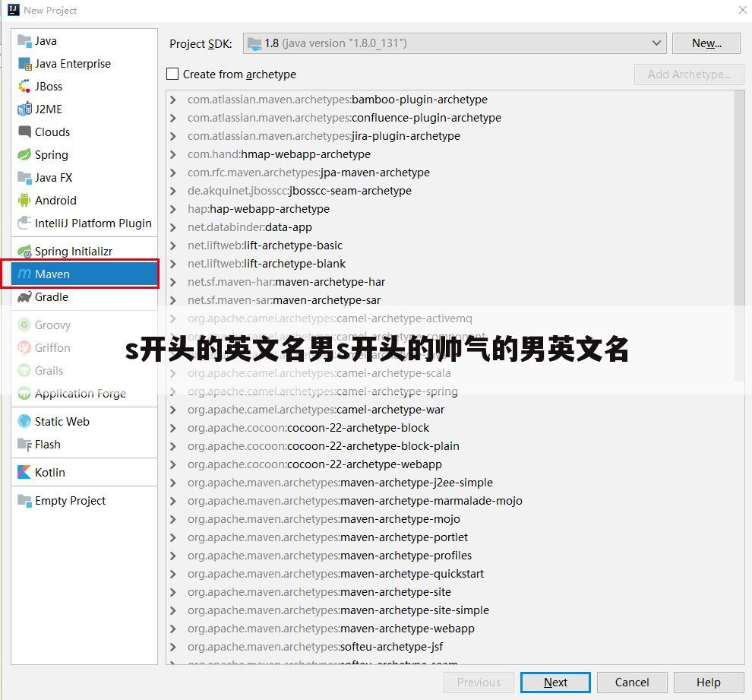
Task: Click the Java Enterprise icon
Action: 24,63
